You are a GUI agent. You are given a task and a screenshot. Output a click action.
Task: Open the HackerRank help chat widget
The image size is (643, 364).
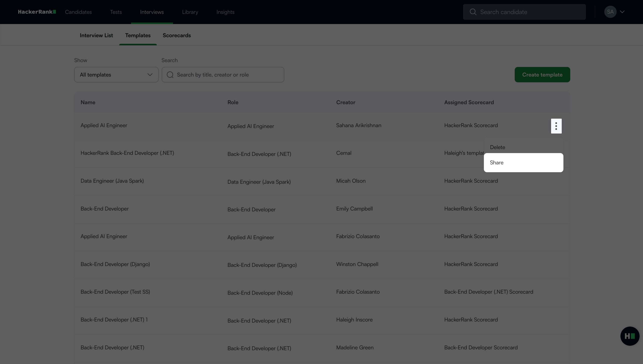(x=630, y=336)
